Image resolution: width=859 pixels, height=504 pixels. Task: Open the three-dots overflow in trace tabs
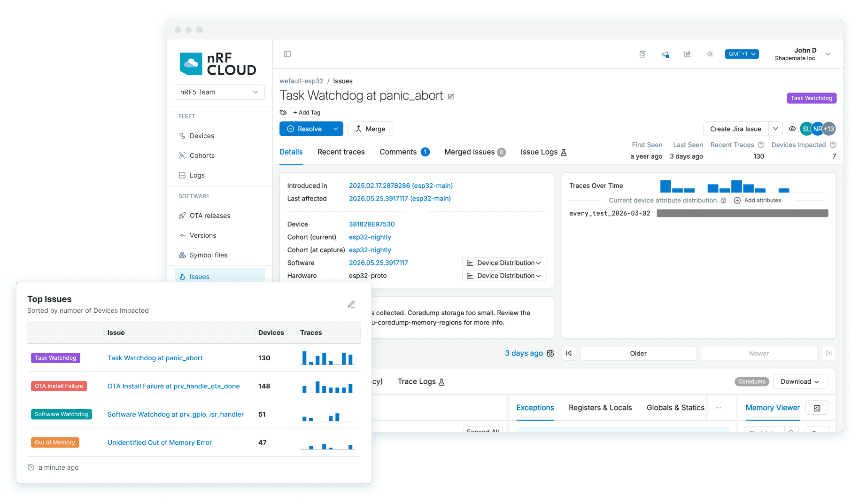[718, 408]
